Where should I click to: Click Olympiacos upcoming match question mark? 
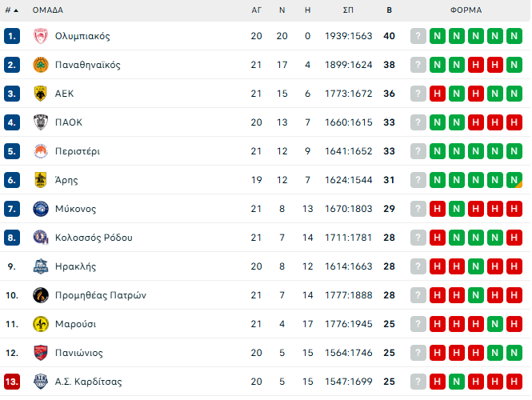tap(418, 36)
